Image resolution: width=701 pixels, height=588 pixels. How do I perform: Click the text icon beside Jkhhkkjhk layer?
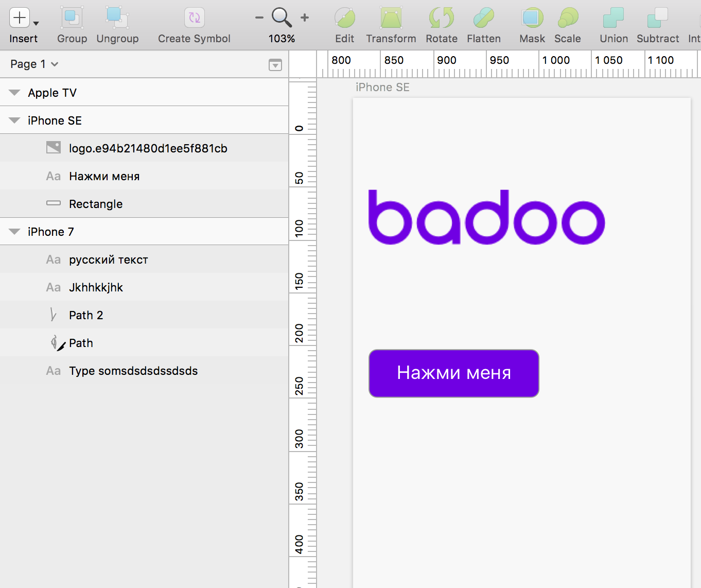point(54,287)
